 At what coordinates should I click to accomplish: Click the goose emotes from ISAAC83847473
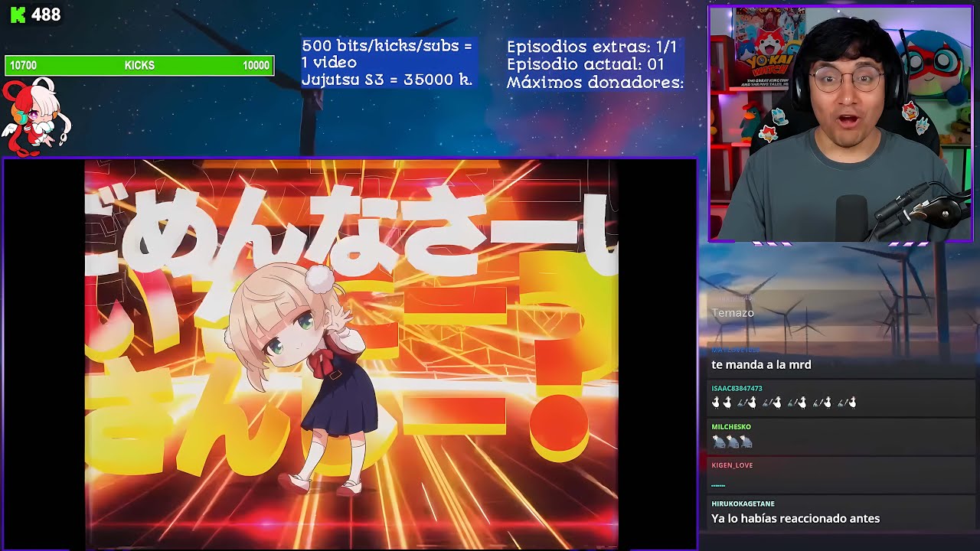click(783, 403)
